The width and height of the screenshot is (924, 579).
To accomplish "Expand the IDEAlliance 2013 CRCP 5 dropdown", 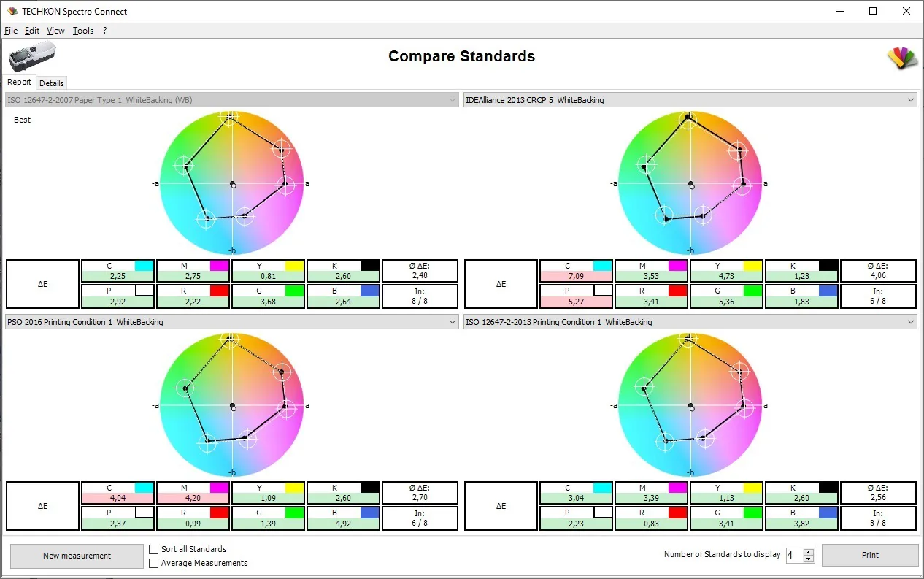I will tap(909, 100).
